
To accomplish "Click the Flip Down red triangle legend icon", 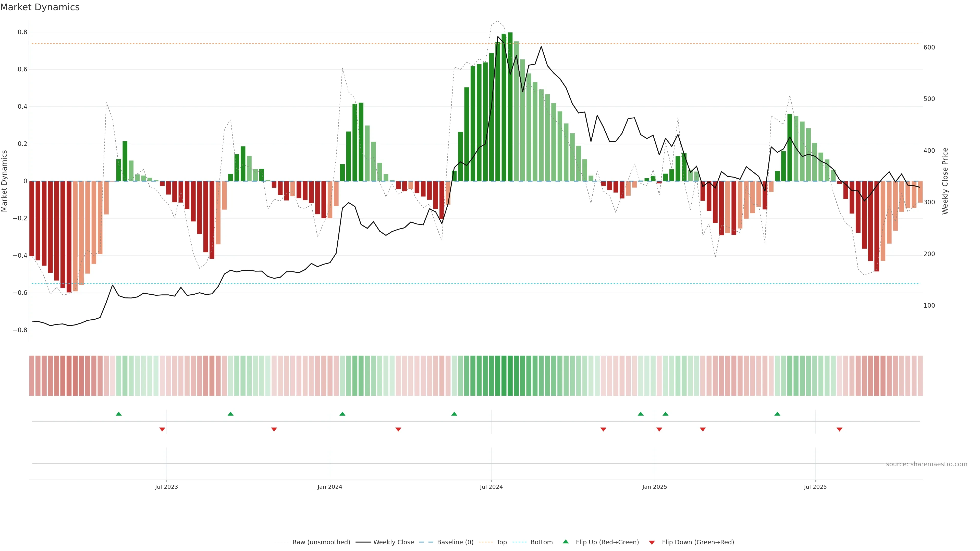I will (652, 542).
